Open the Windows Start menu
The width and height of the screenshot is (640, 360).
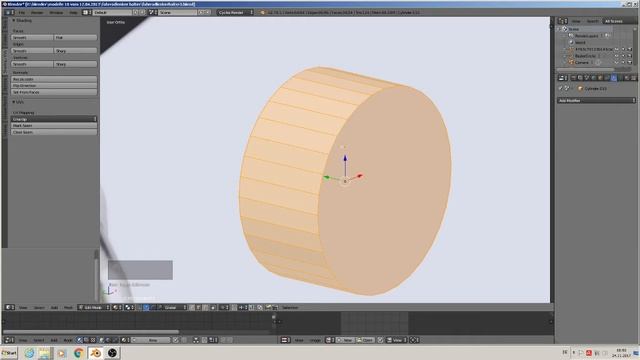[9, 353]
